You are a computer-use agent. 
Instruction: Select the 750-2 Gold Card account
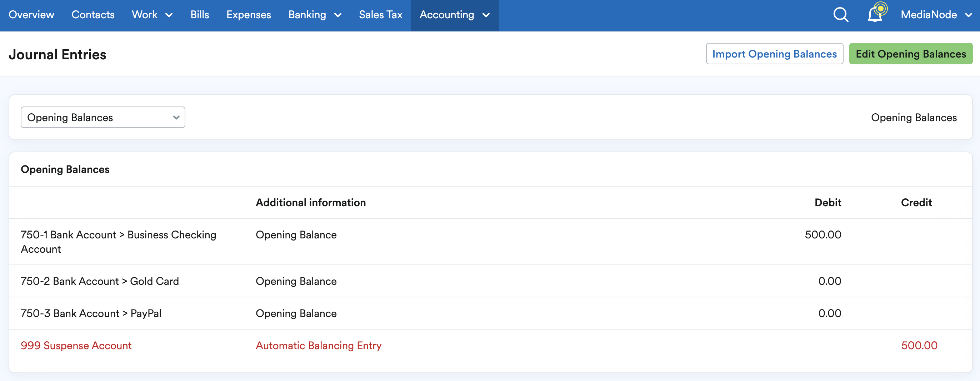pos(100,281)
